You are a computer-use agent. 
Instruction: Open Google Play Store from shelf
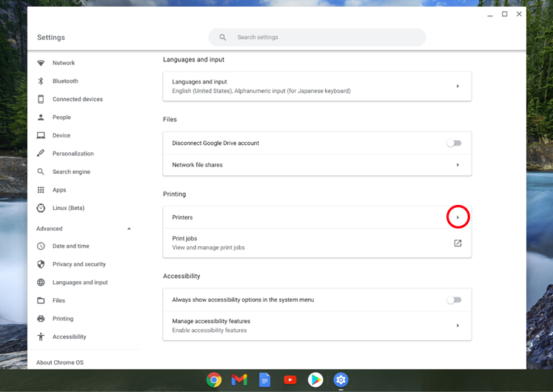click(x=315, y=379)
